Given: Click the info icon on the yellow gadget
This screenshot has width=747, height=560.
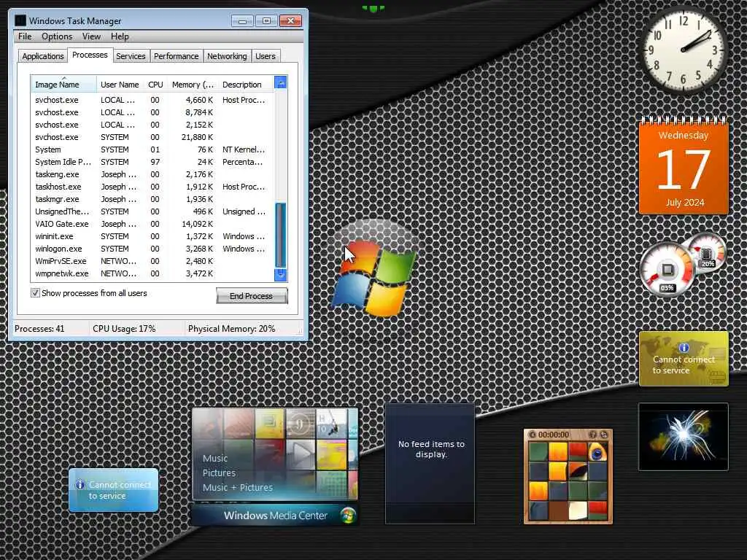Looking at the screenshot, I should [684, 348].
